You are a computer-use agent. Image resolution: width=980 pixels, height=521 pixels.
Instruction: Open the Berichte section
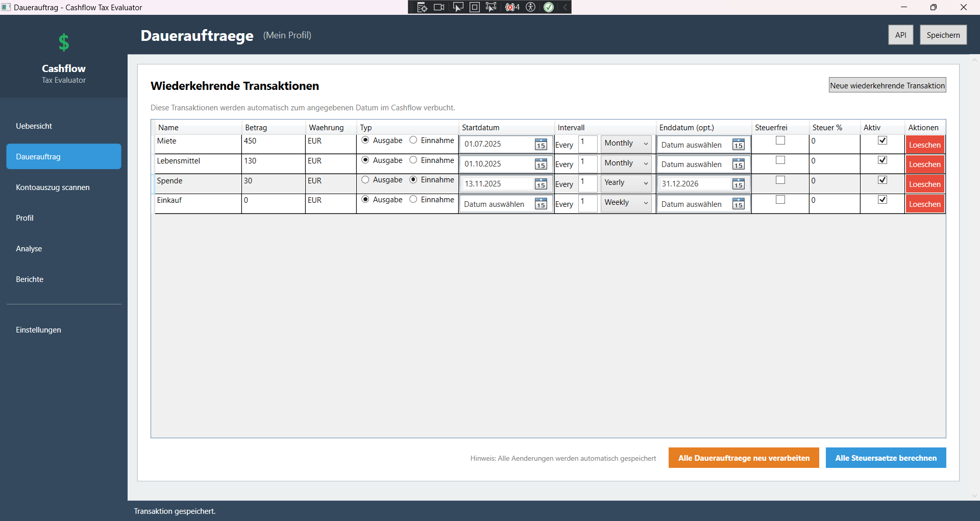[29, 279]
